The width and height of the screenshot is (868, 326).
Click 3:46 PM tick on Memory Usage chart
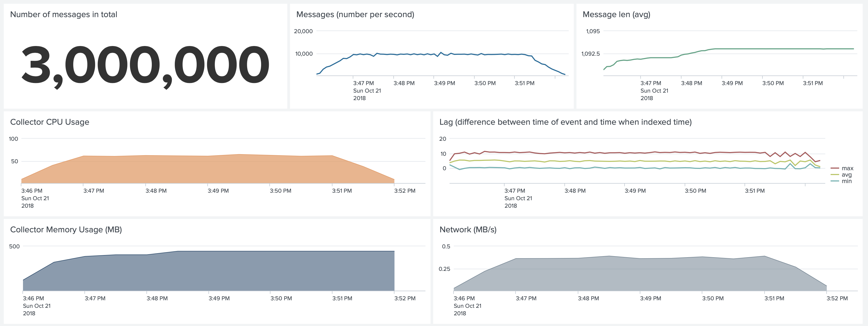[x=33, y=298]
